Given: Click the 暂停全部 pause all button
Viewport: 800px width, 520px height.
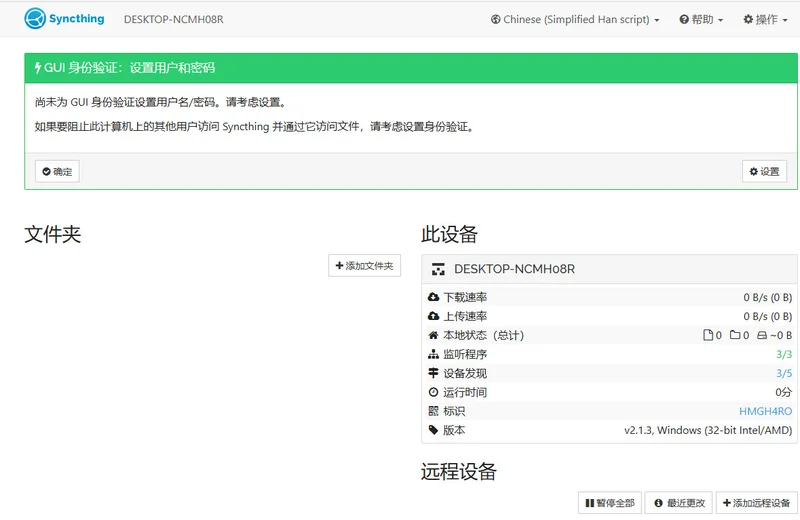Looking at the screenshot, I should 610,503.
